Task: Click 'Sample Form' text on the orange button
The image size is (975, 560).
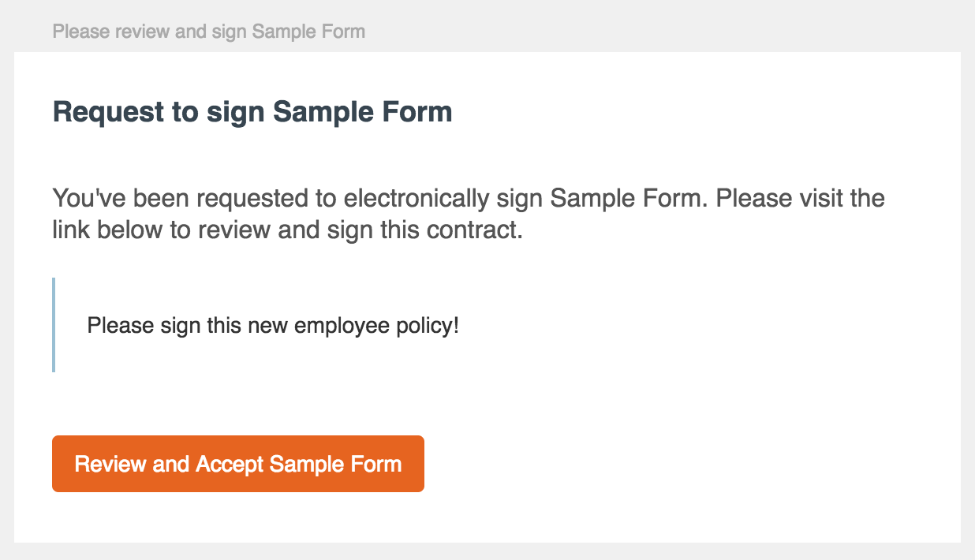Action: click(336, 464)
